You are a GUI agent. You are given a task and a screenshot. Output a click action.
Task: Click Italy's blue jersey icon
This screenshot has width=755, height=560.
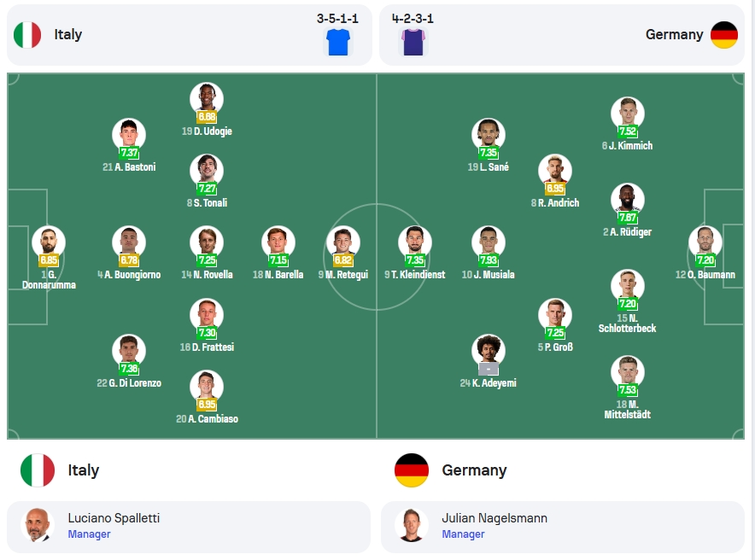[338, 42]
